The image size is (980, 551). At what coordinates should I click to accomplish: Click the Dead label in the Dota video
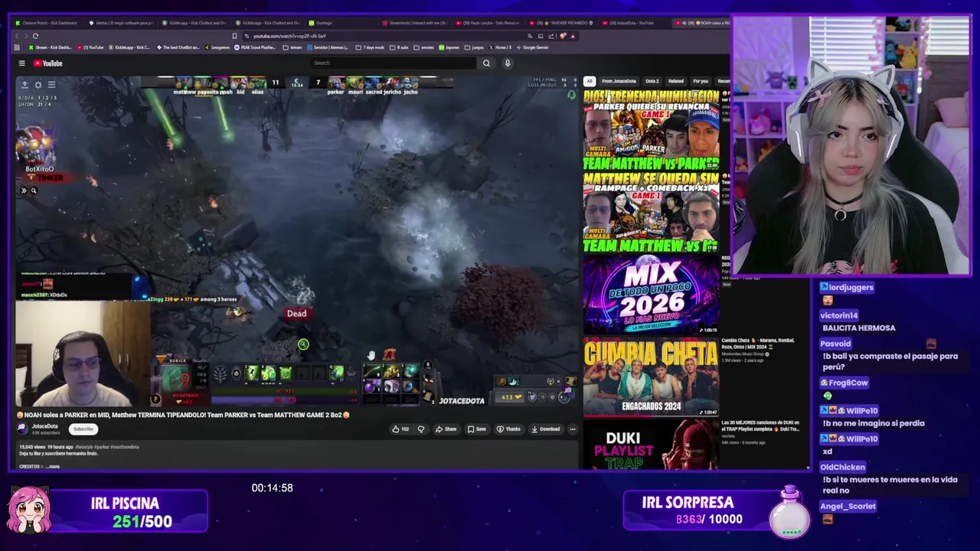pos(296,313)
